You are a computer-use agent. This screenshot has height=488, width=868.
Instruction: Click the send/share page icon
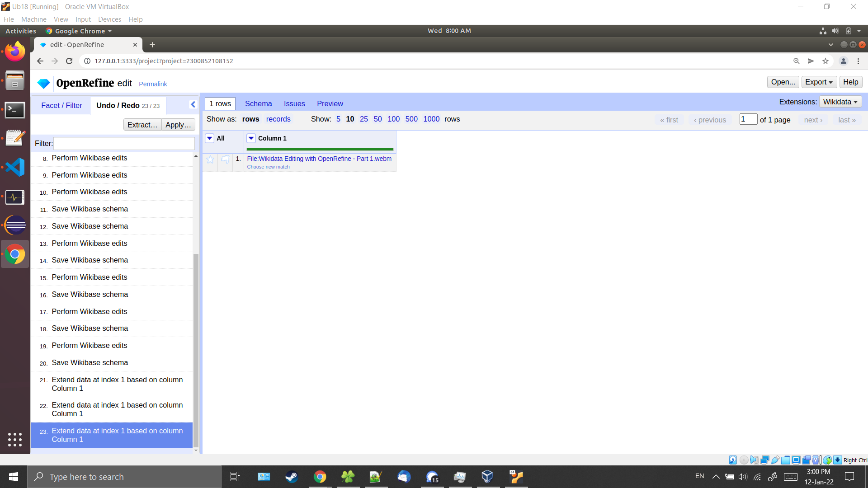coord(811,61)
